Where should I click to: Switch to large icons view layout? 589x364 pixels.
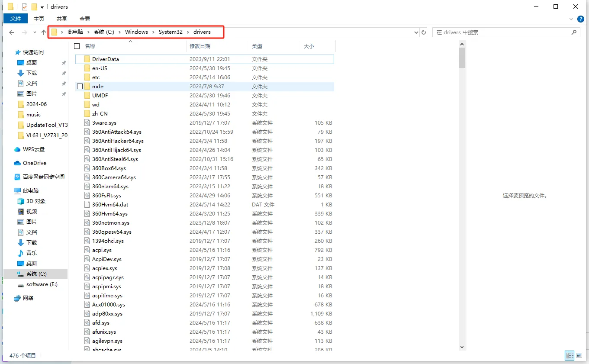579,355
